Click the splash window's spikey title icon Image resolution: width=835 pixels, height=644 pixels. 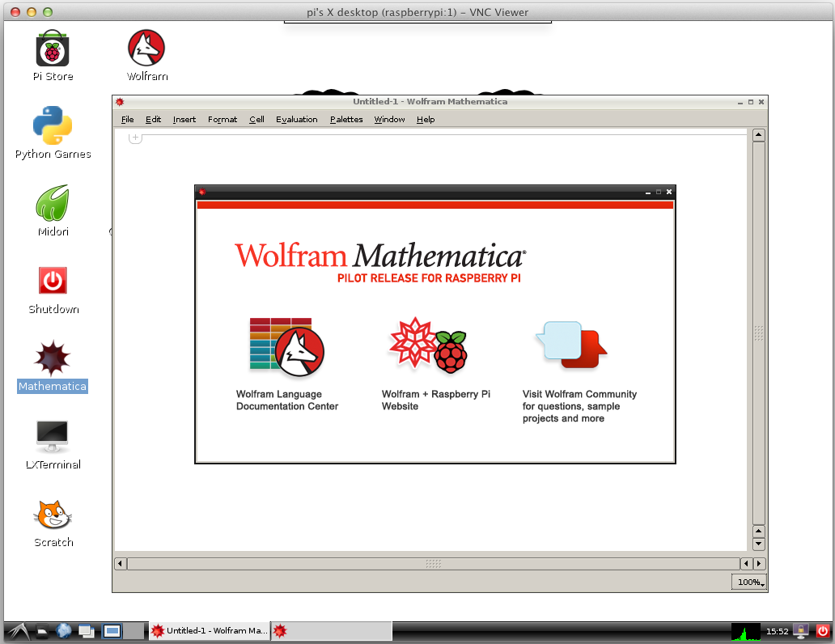pyautogui.click(x=202, y=192)
